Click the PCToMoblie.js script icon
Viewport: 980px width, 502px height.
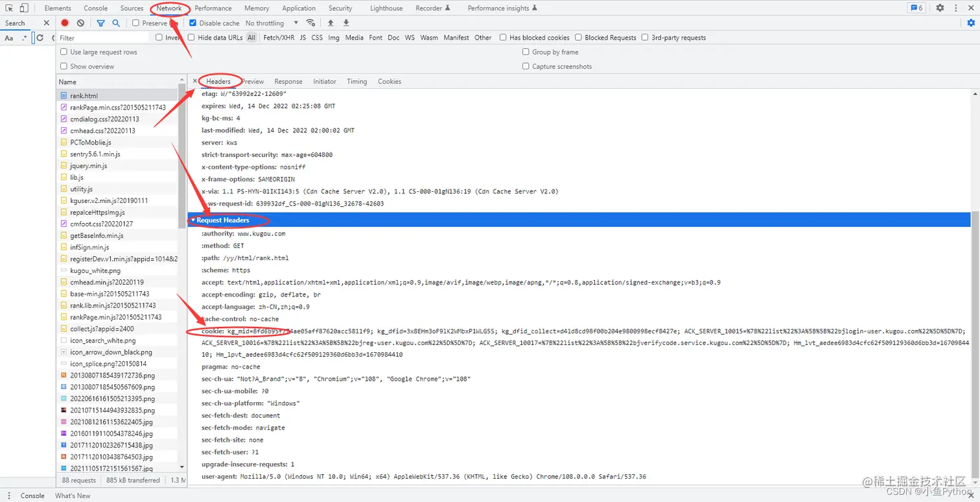point(64,142)
